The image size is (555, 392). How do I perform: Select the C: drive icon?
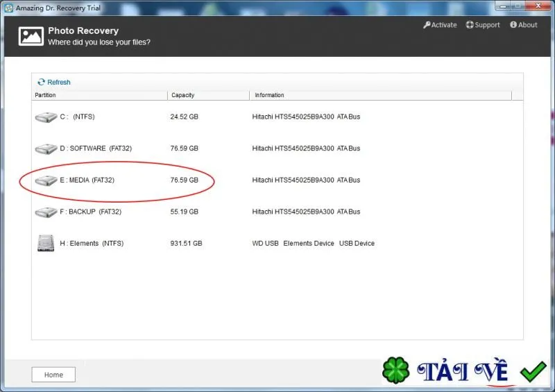pos(46,117)
